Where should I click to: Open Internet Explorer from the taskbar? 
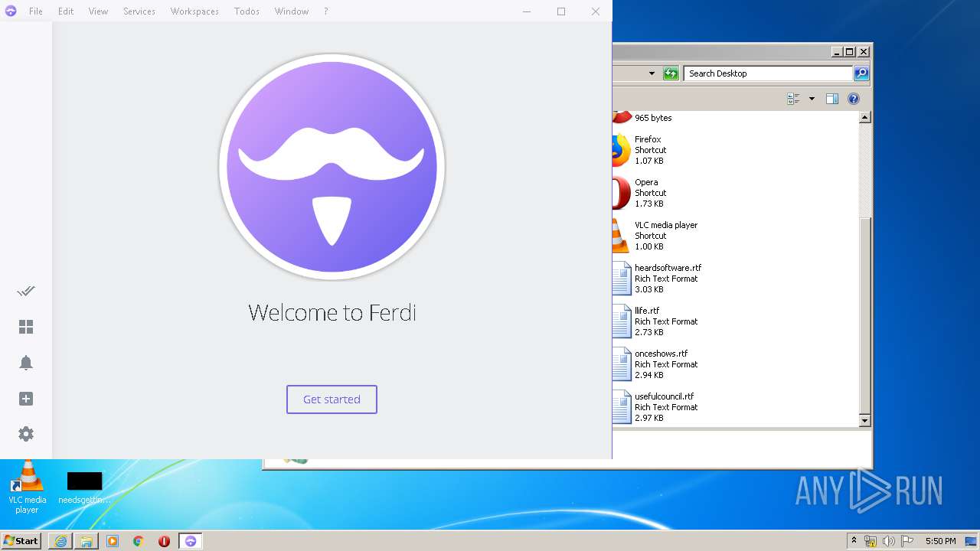[60, 541]
